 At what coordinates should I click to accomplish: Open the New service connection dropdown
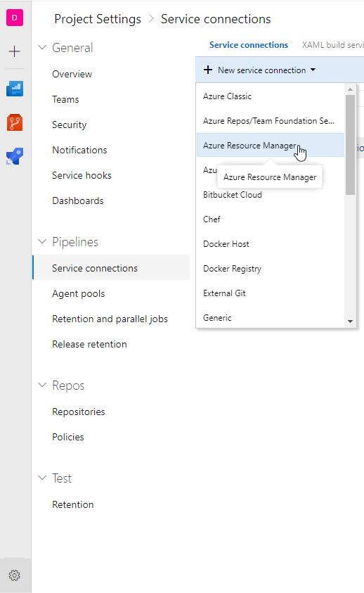[260, 70]
